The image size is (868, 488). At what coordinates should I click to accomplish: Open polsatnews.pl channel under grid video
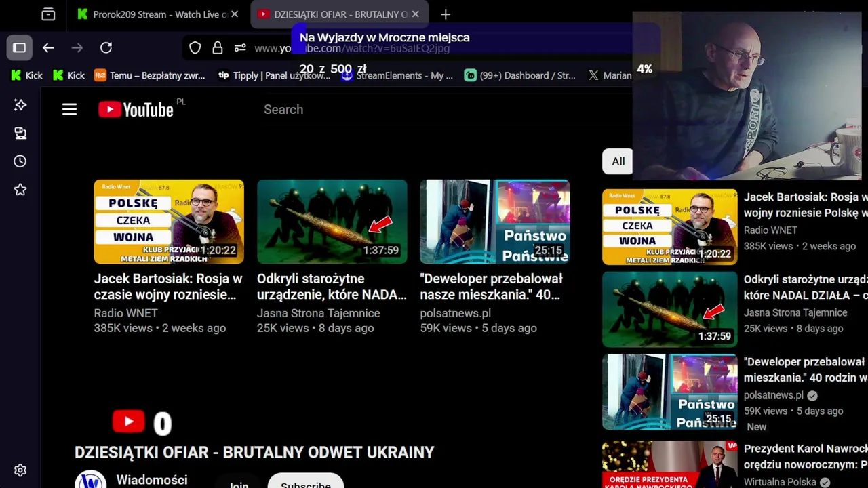(x=455, y=313)
